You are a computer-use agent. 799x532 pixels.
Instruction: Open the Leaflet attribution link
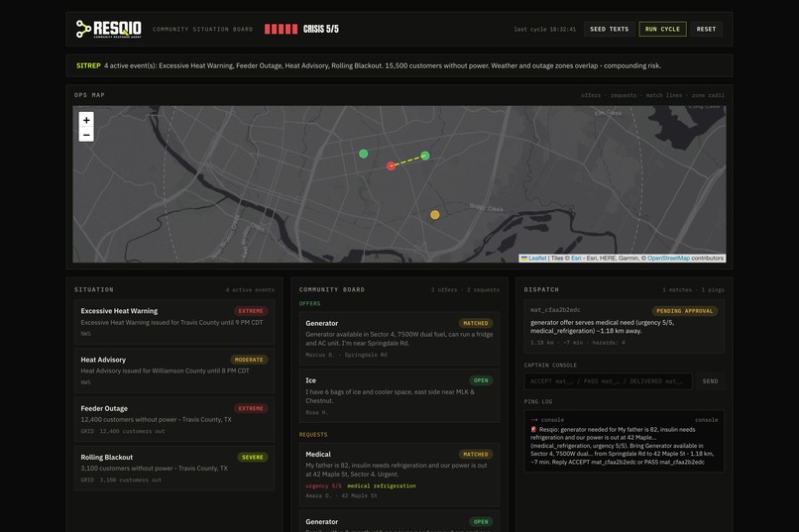[x=537, y=259]
